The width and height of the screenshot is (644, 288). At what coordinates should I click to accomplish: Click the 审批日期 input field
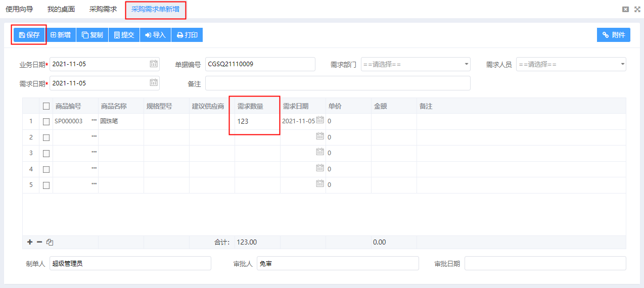point(545,263)
